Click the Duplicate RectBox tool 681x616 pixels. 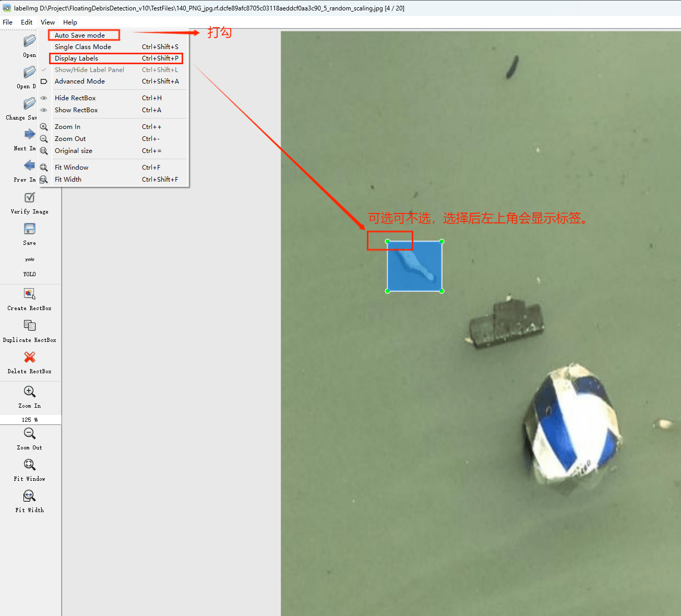click(30, 325)
